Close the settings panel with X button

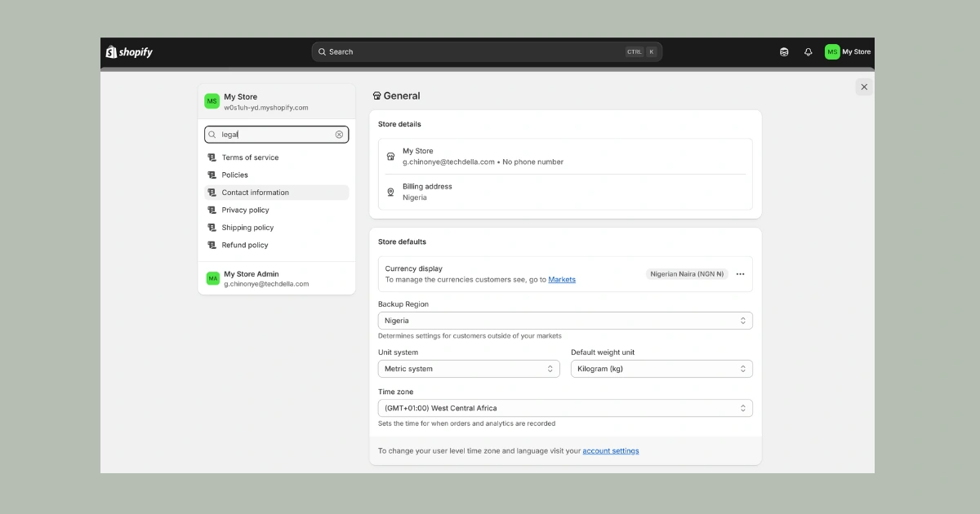point(864,87)
